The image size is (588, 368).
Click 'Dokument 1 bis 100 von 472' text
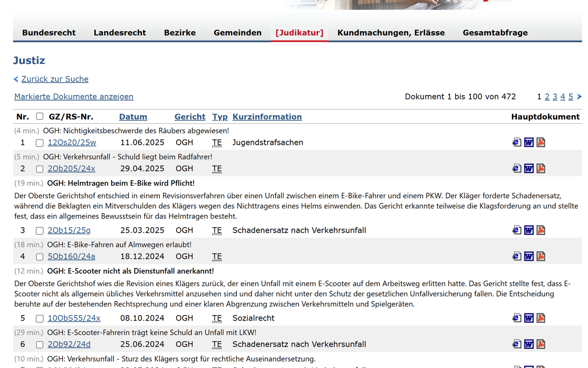[460, 97]
